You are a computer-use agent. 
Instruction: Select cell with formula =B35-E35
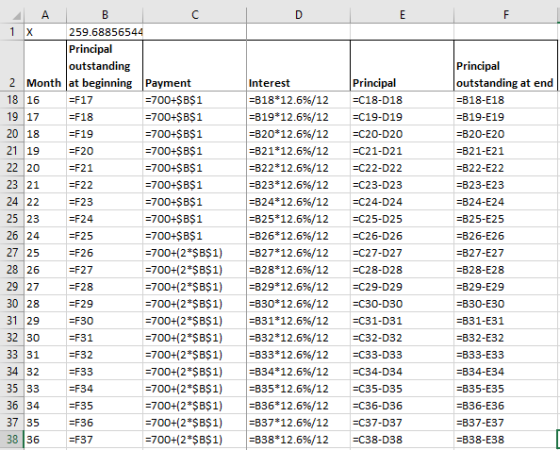[x=506, y=389]
